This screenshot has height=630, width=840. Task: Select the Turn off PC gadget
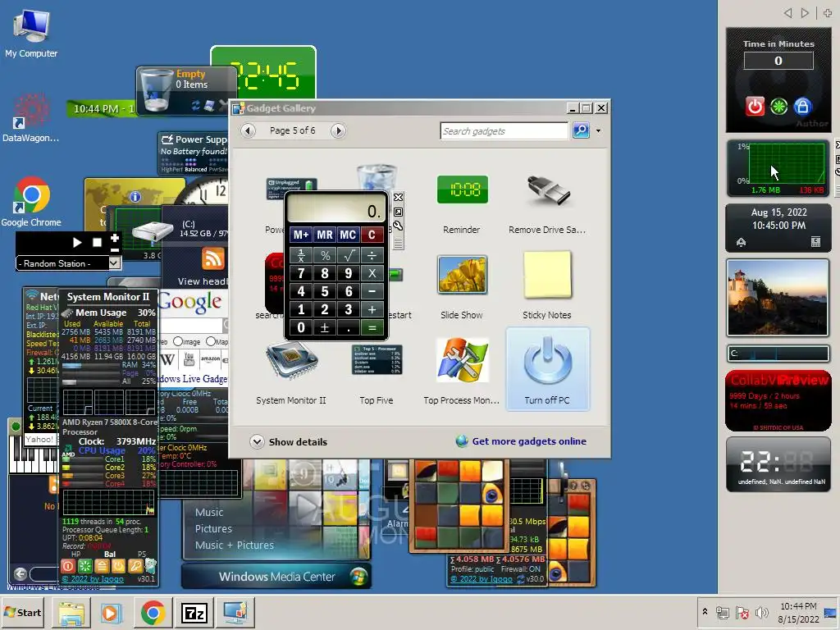click(x=547, y=369)
